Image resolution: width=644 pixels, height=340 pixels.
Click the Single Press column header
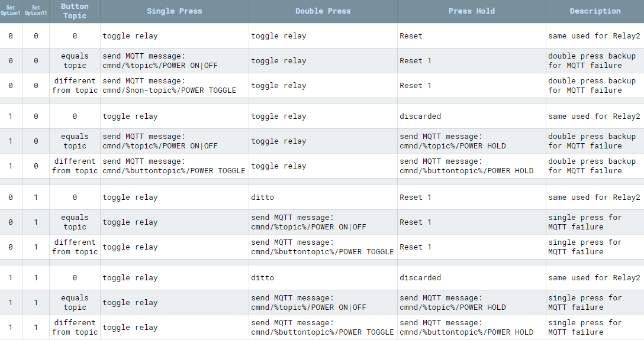click(x=174, y=11)
